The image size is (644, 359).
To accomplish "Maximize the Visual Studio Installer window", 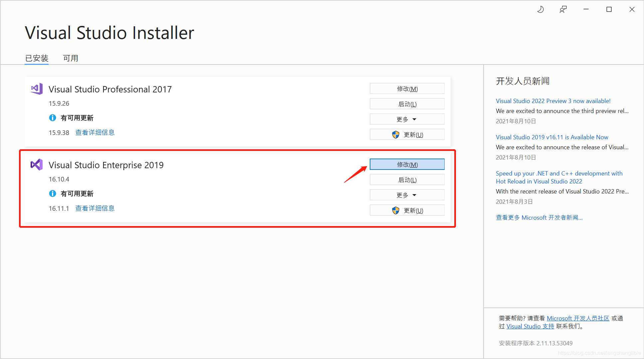I will coord(609,10).
